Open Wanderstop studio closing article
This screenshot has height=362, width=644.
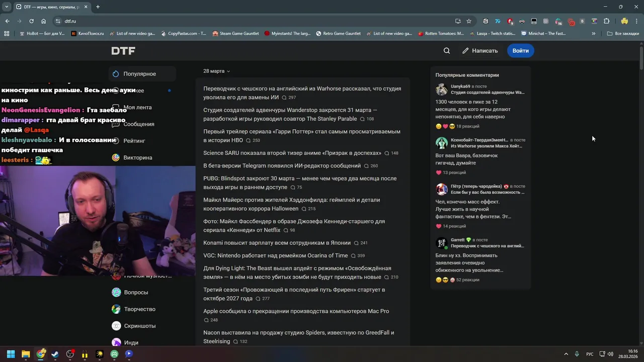(290, 114)
